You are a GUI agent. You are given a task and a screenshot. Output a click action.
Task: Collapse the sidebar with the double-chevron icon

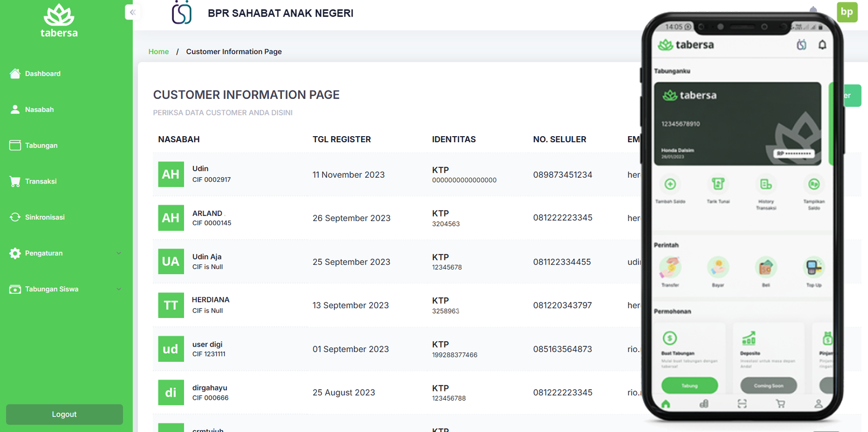click(x=132, y=12)
